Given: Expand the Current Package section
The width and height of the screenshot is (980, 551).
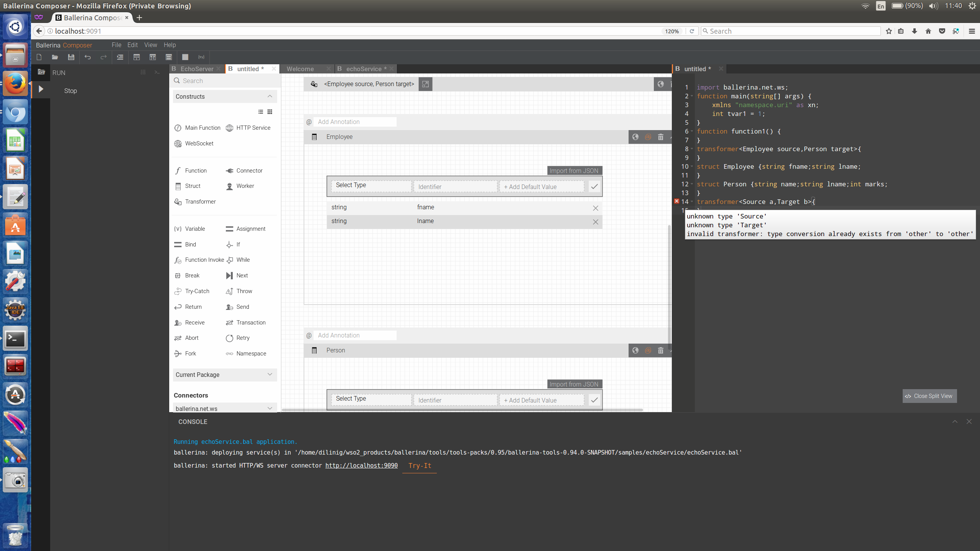Looking at the screenshot, I should pyautogui.click(x=269, y=375).
